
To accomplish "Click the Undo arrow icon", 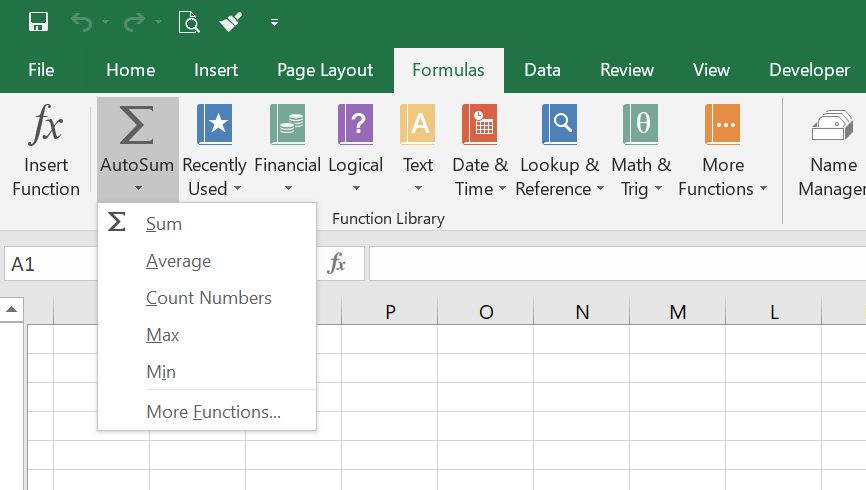I will (81, 22).
